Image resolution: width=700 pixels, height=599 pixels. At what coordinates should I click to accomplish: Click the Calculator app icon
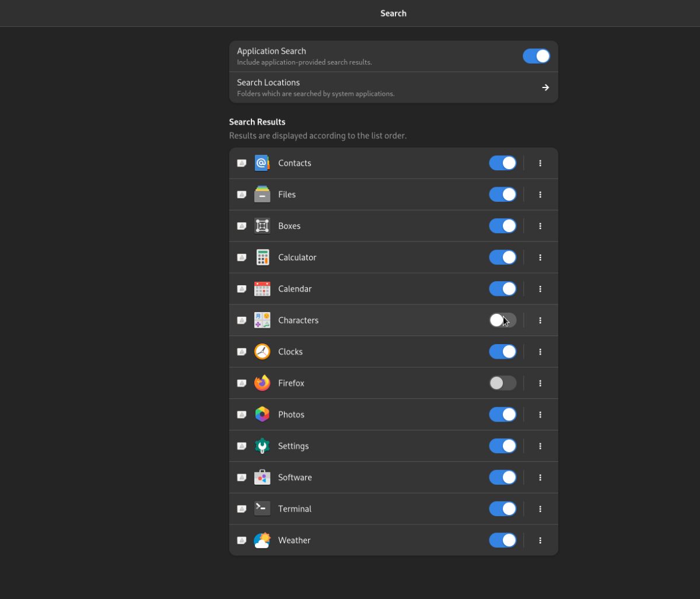click(x=262, y=257)
